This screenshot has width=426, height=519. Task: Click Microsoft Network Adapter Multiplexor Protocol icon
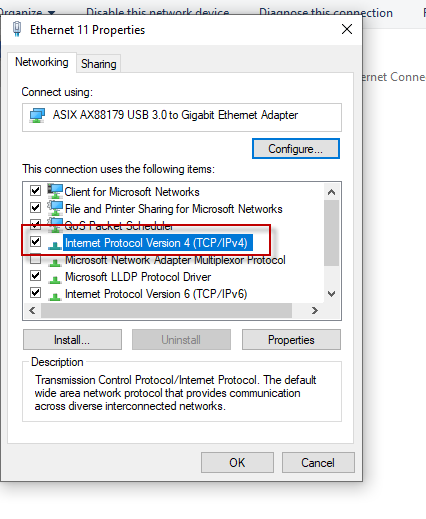click(55, 263)
